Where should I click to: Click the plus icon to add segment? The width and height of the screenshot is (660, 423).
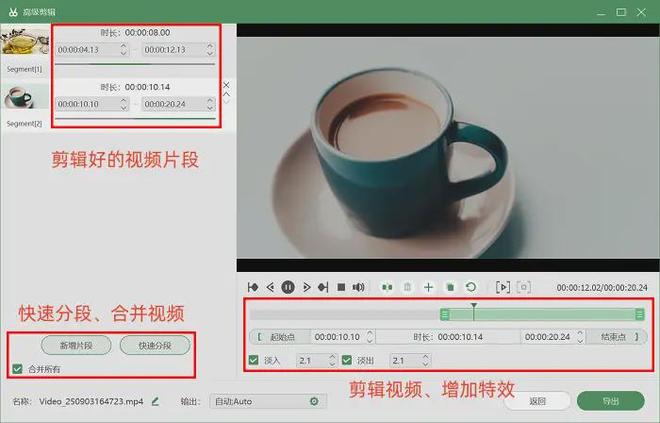pos(428,287)
